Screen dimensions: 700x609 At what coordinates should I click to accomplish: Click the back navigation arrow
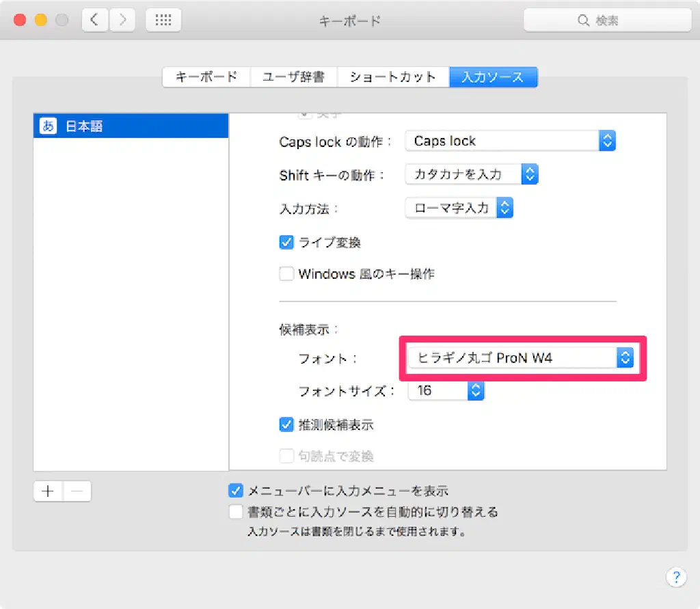[x=94, y=21]
